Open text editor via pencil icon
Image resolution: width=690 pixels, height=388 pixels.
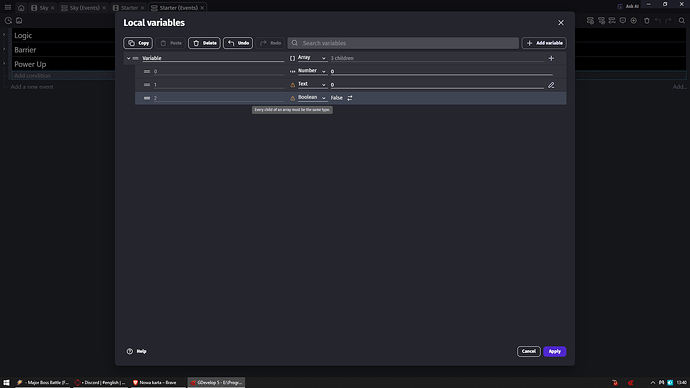tap(551, 85)
